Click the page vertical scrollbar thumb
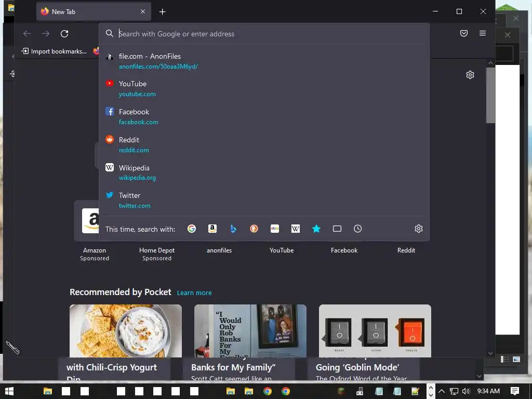The image size is (532, 399). [x=490, y=95]
